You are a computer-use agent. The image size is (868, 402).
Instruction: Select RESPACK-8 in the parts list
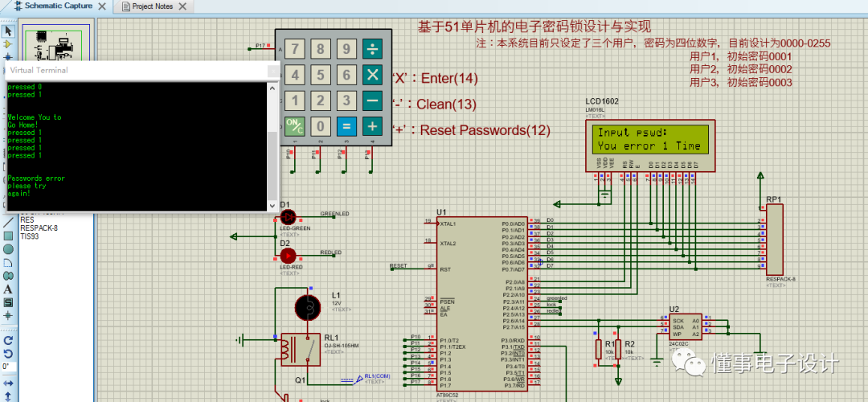click(x=39, y=228)
